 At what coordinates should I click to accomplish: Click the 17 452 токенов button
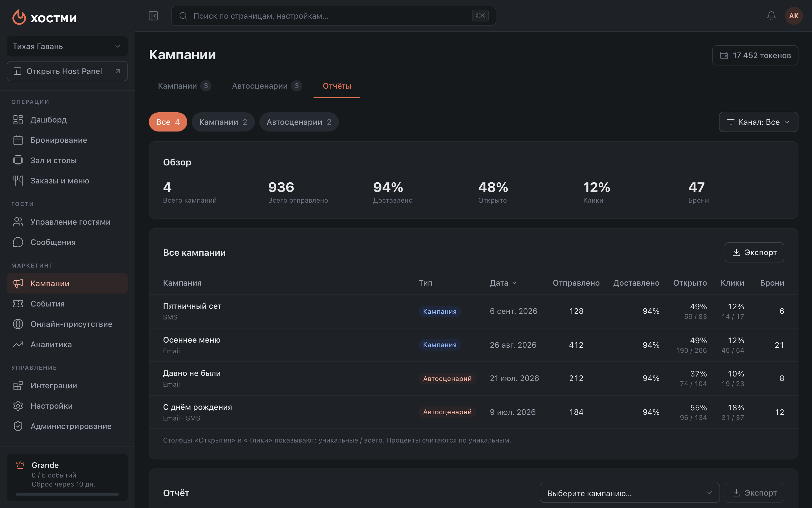[755, 55]
